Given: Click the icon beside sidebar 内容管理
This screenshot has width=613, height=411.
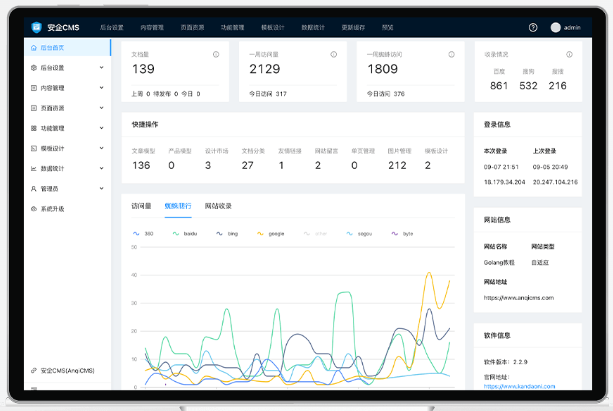Looking at the screenshot, I should click(34, 88).
